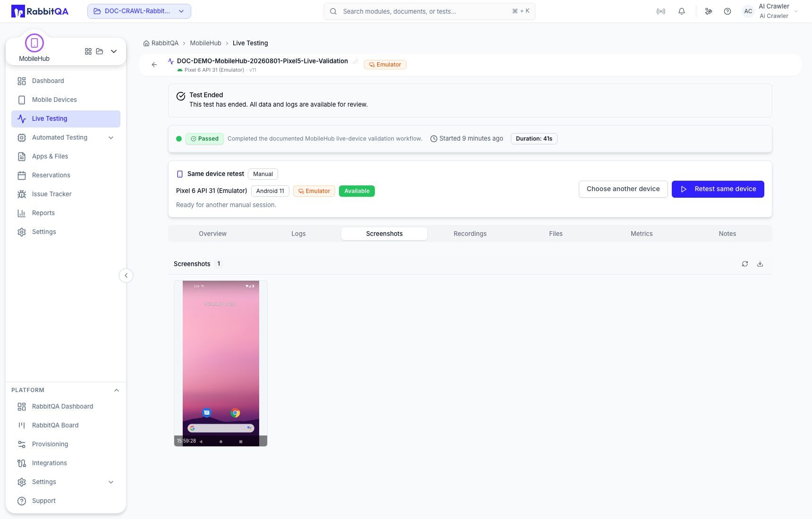Click the Emulator badge next to title
The width and height of the screenshot is (812, 519).
pos(385,65)
